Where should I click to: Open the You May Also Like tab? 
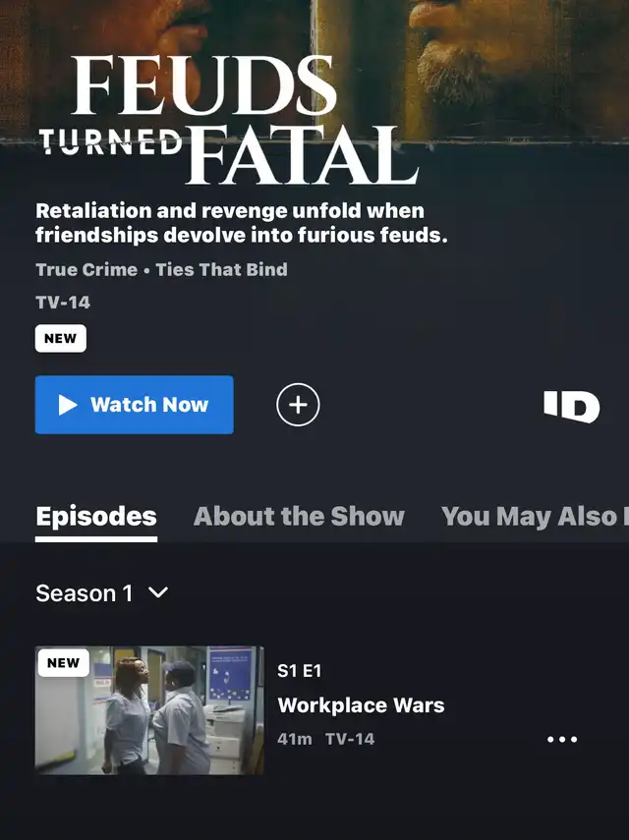coord(535,517)
